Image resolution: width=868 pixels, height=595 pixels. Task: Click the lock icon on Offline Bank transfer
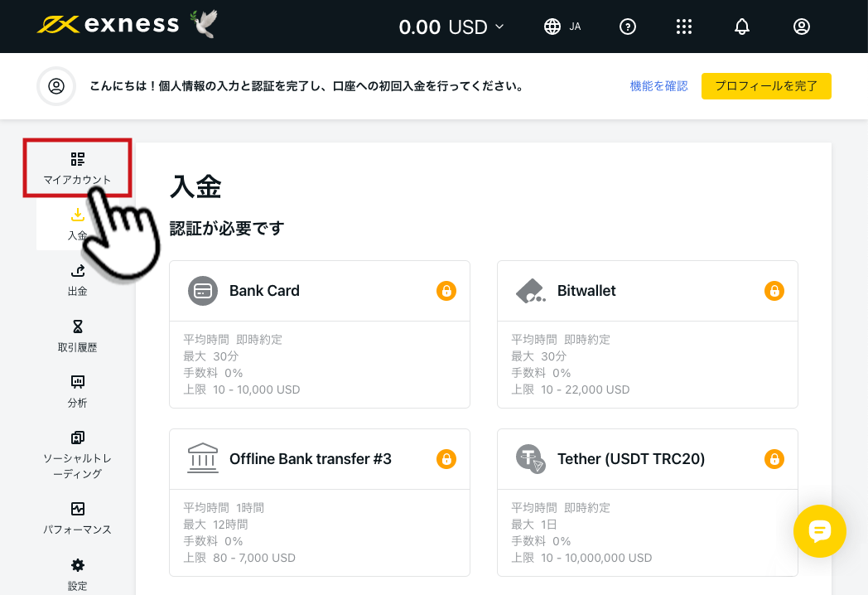pos(446,459)
